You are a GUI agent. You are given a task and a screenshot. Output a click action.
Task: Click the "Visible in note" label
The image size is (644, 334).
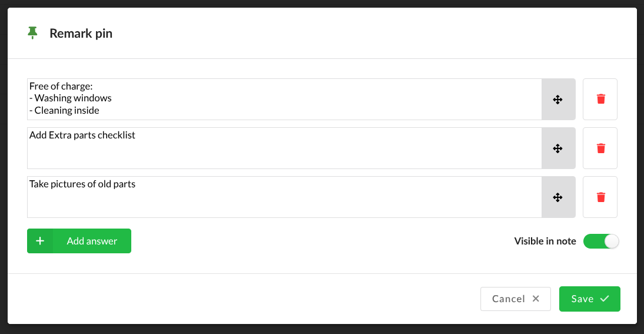[x=545, y=241]
